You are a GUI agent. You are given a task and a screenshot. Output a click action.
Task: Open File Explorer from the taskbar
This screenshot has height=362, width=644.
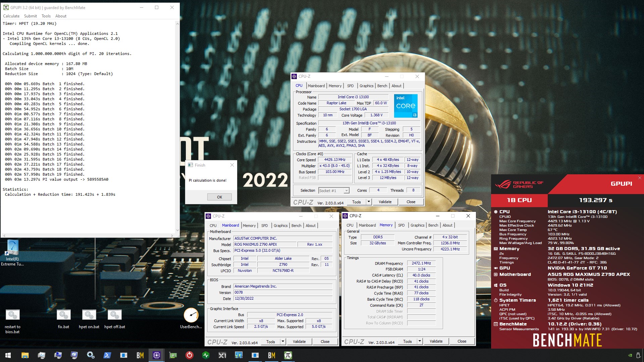click(x=25, y=355)
